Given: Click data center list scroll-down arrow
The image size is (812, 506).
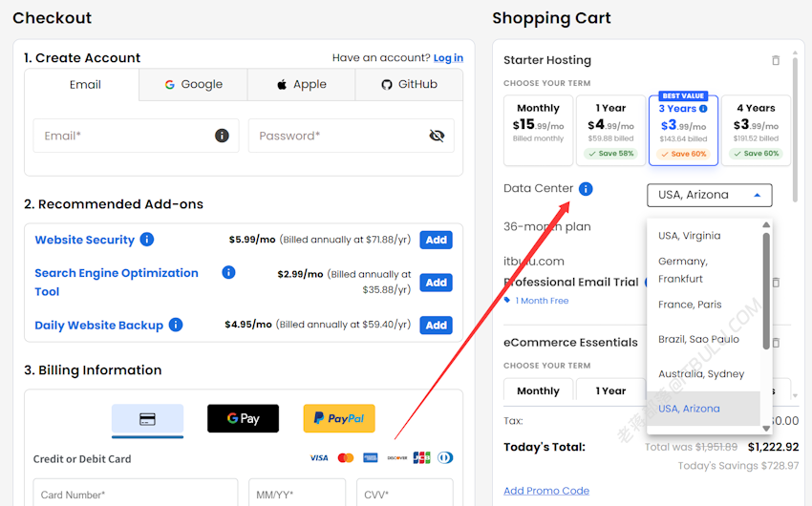Looking at the screenshot, I should (766, 429).
